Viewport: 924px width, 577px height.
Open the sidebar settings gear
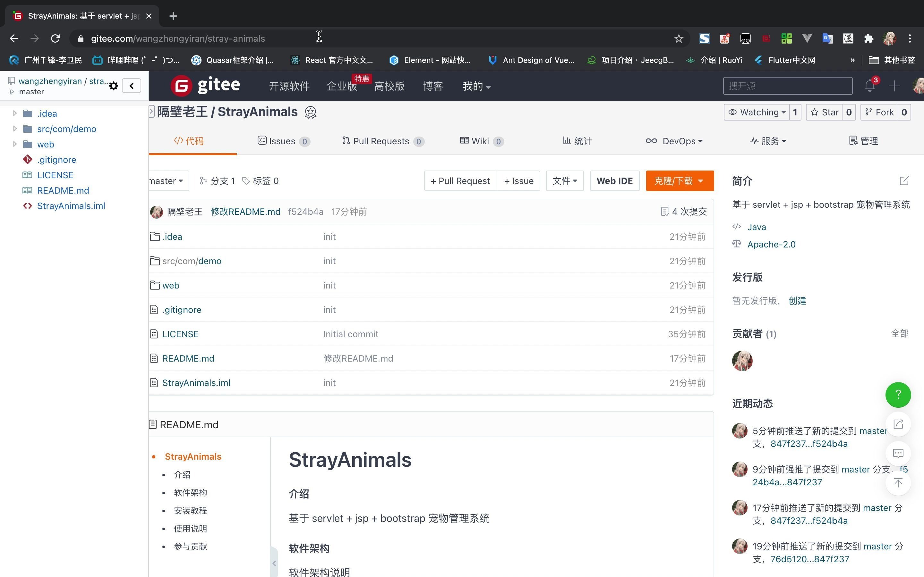click(113, 86)
